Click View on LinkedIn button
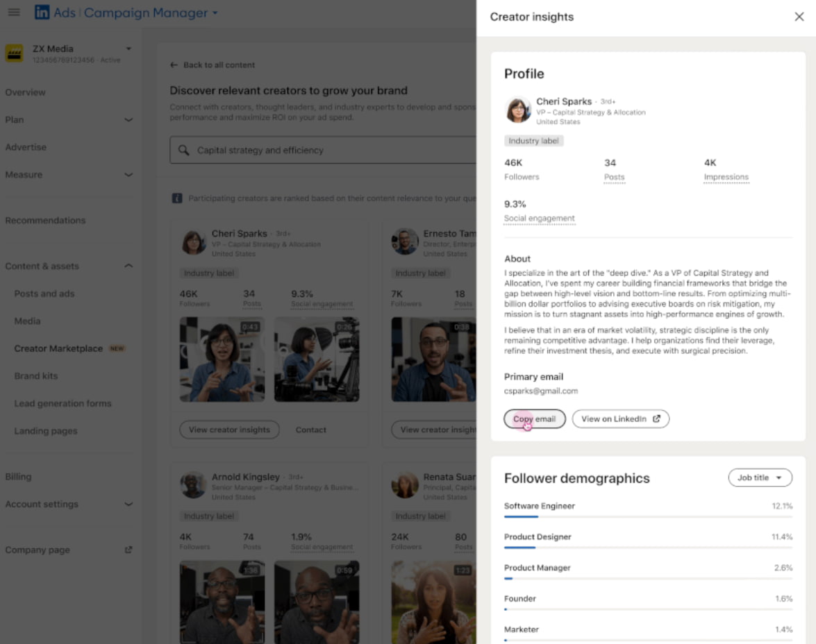 [x=620, y=418]
